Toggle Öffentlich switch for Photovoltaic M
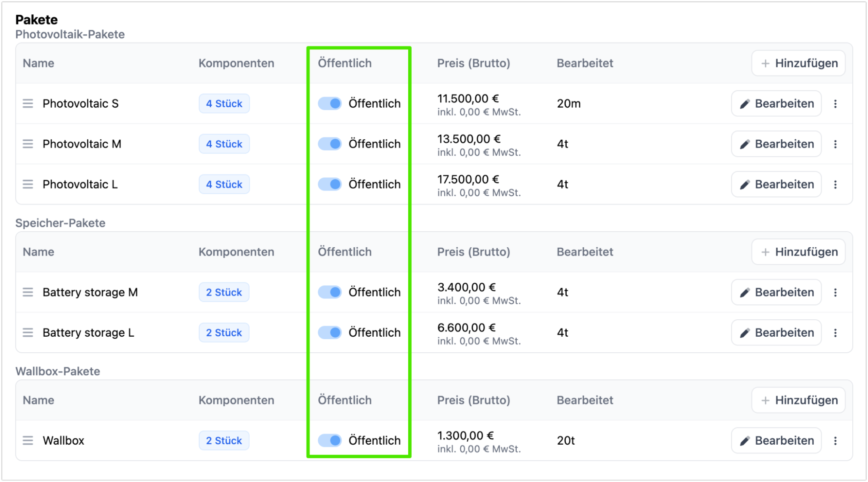The height and width of the screenshot is (482, 868). (330, 144)
